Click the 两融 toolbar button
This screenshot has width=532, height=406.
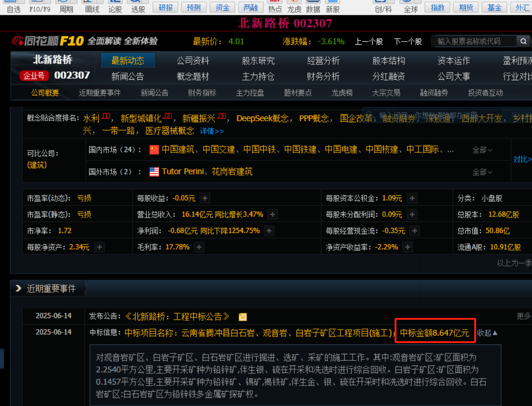click(x=251, y=7)
